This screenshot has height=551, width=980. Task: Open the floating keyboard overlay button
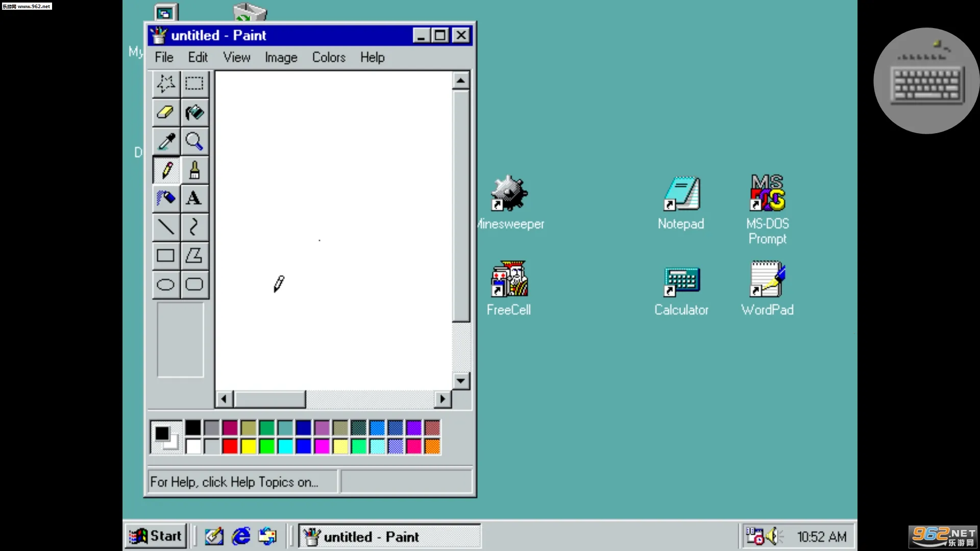pyautogui.click(x=926, y=81)
